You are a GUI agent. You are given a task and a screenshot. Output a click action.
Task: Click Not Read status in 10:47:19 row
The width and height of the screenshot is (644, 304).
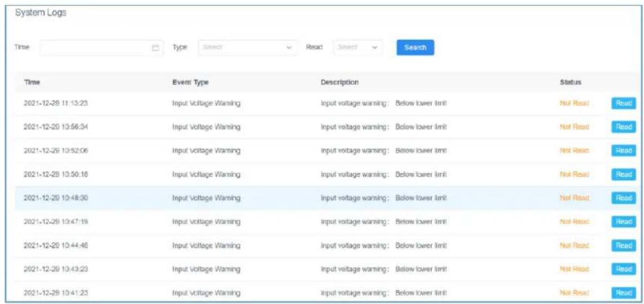pos(575,222)
